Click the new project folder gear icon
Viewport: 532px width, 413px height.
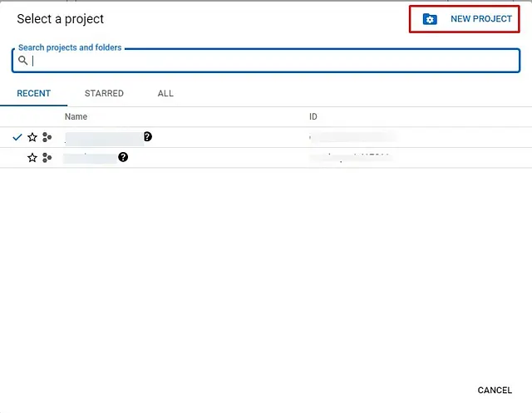430,19
